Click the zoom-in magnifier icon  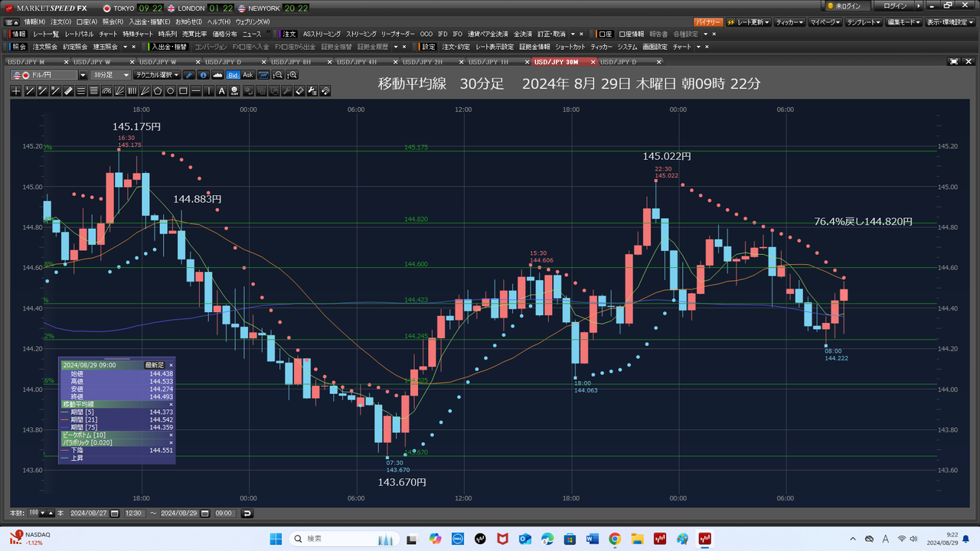click(292, 75)
